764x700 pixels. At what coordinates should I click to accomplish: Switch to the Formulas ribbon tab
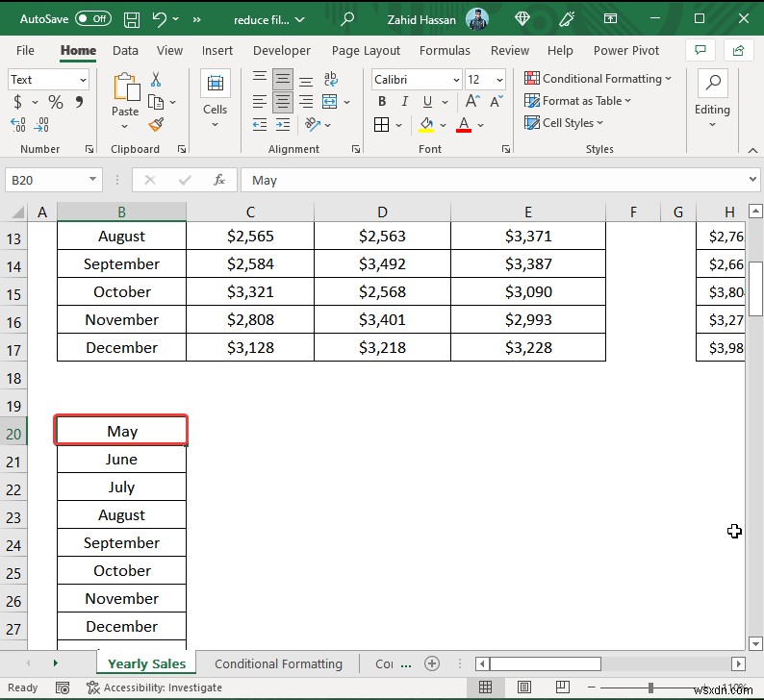445,50
